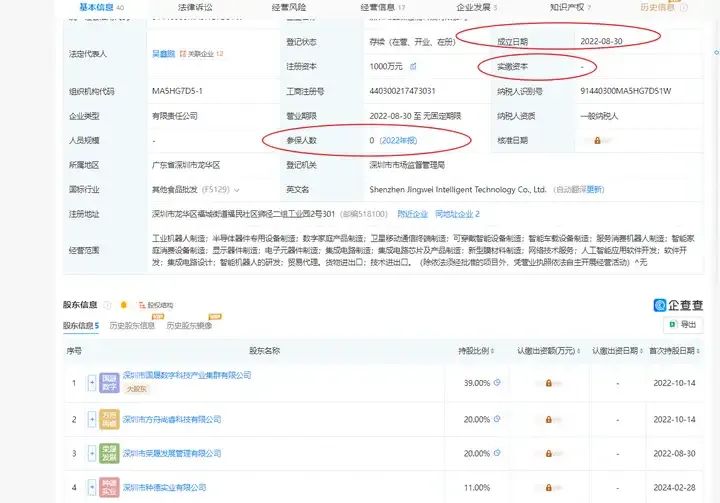Open the 关联企业 12 link
Viewport: 720px width, 503px height.
(x=201, y=54)
